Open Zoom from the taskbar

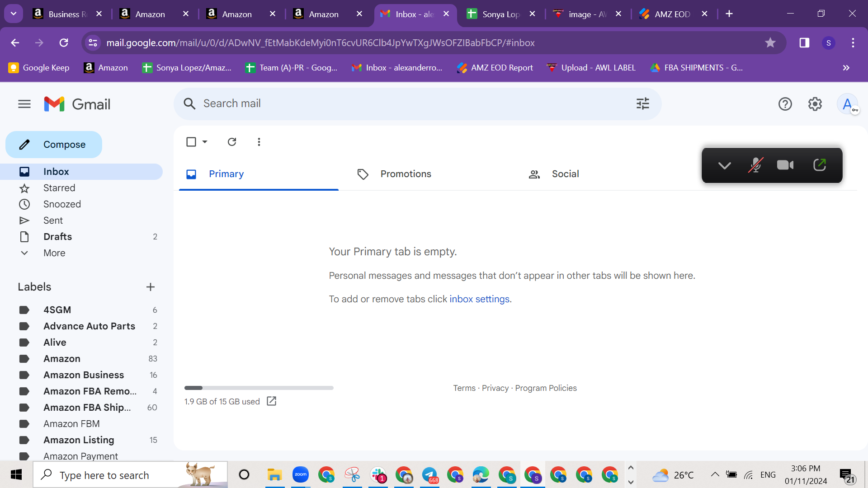pos(300,475)
